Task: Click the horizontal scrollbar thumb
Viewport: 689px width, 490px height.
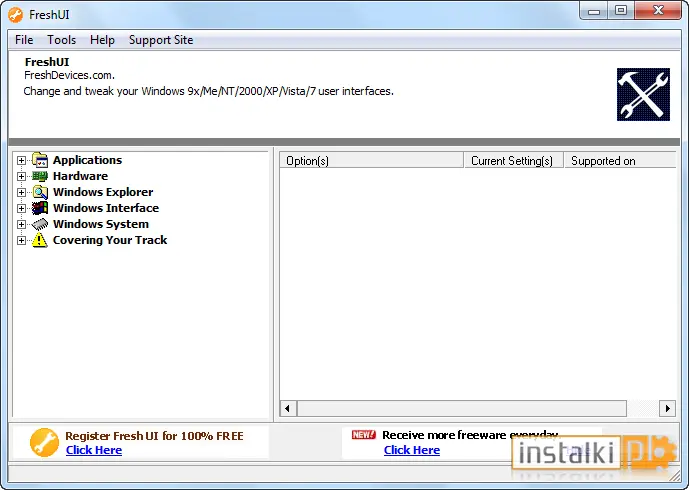Action: coord(462,408)
